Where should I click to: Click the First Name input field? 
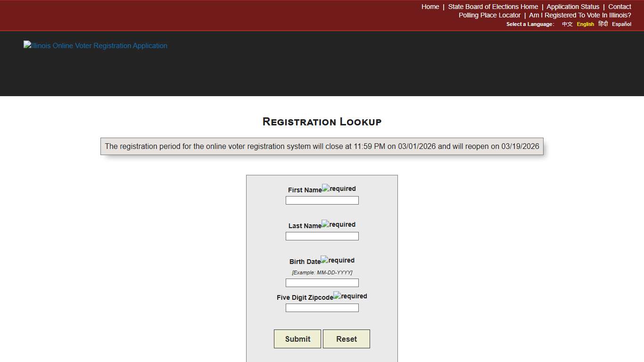[322, 200]
